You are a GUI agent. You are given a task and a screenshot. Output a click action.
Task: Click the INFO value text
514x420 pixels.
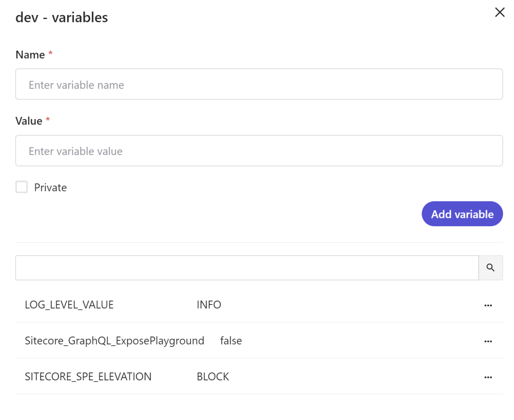[209, 305]
